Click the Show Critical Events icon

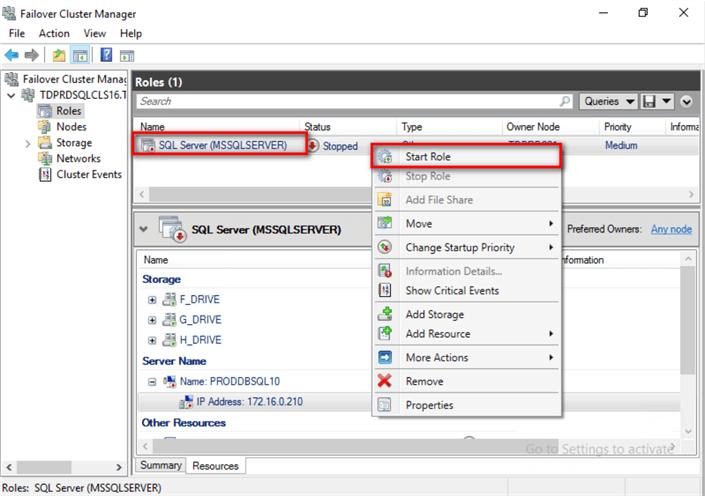(x=385, y=290)
